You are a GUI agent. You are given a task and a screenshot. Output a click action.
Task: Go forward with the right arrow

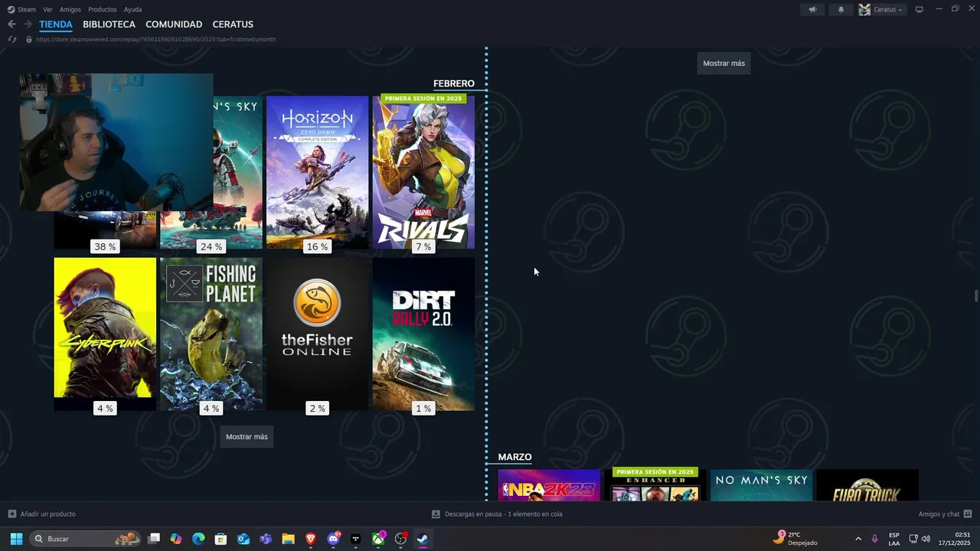[x=28, y=24]
